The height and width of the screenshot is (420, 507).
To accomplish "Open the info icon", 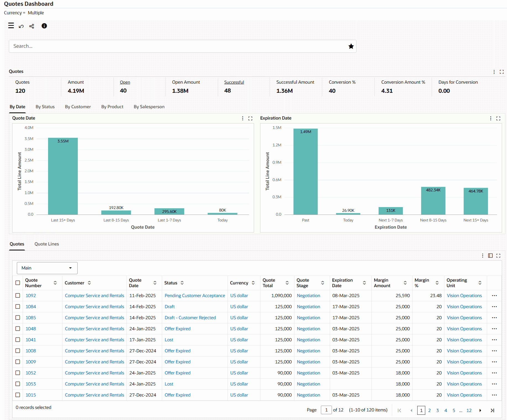I will click(x=44, y=26).
